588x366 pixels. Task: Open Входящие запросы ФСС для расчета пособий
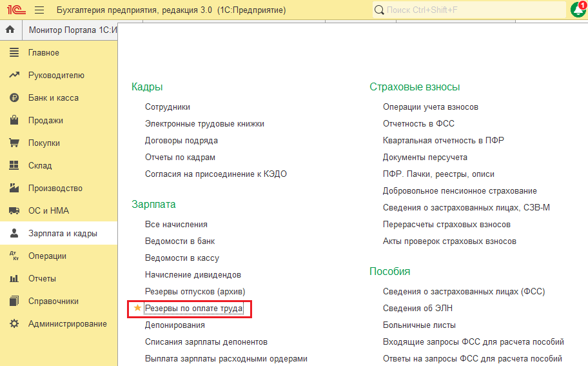click(473, 342)
